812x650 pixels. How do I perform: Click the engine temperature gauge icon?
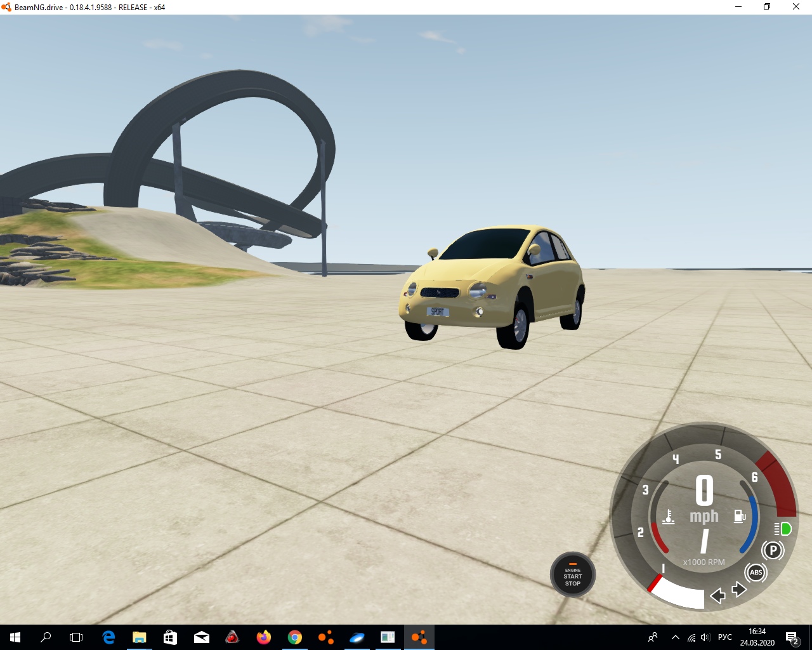pos(668,517)
